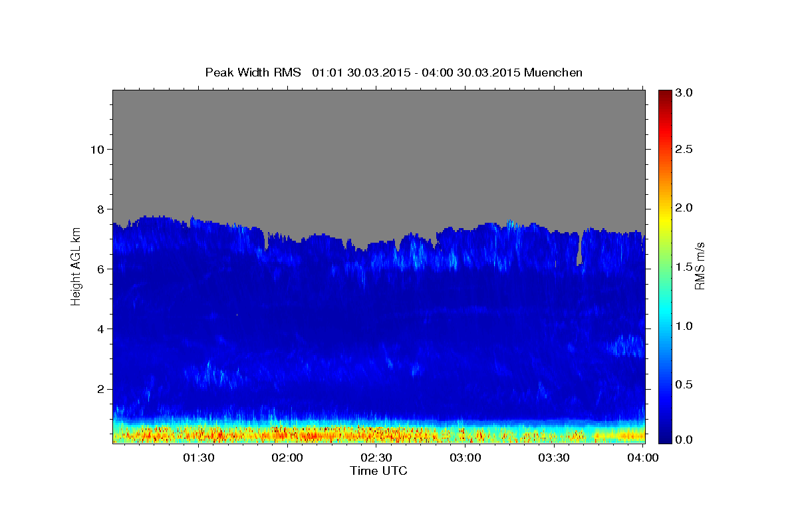798x532 pixels.
Task: Click the 04:00 time tick label
Action: coord(644,458)
